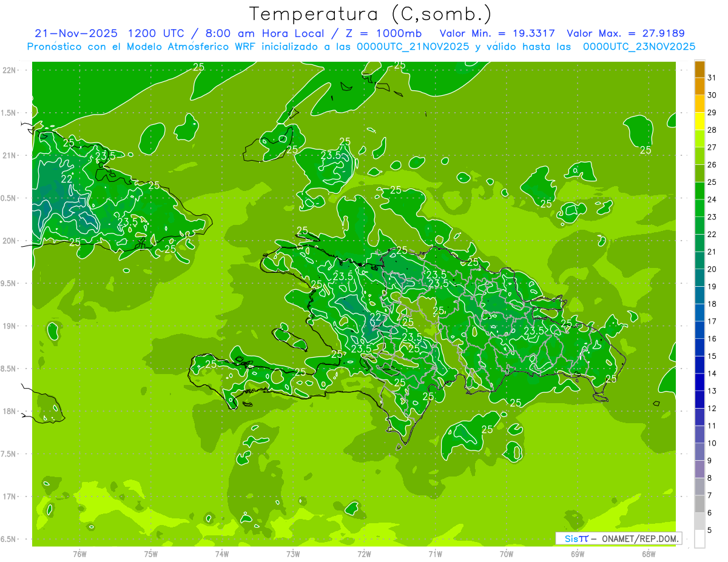Click the legend color band between 29 and 30

coord(699,104)
